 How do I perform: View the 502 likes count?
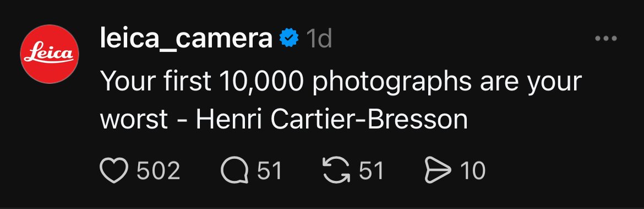[x=159, y=171]
